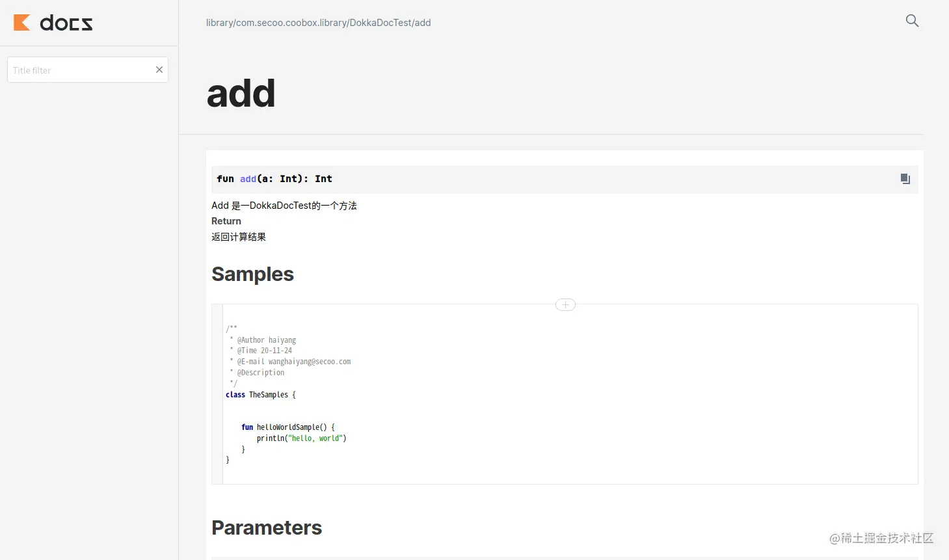The image size is (949, 560).
Task: Select the add breadcrumb at the path end
Action: (x=423, y=23)
